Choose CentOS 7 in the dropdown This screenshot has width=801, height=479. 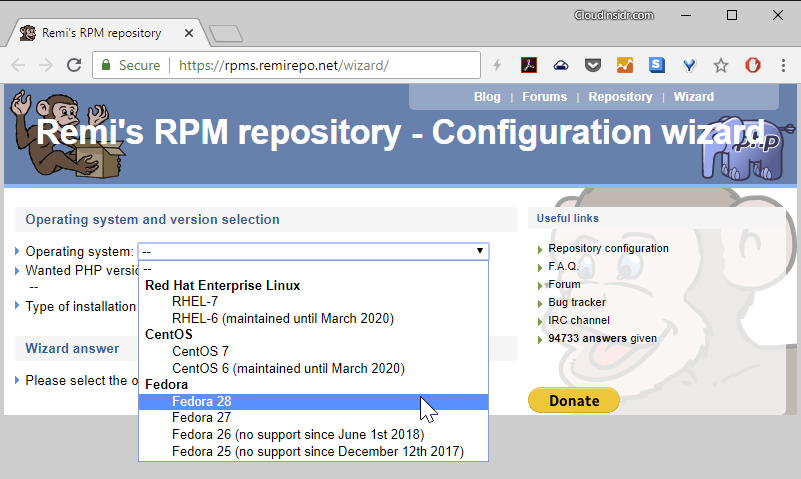point(200,351)
